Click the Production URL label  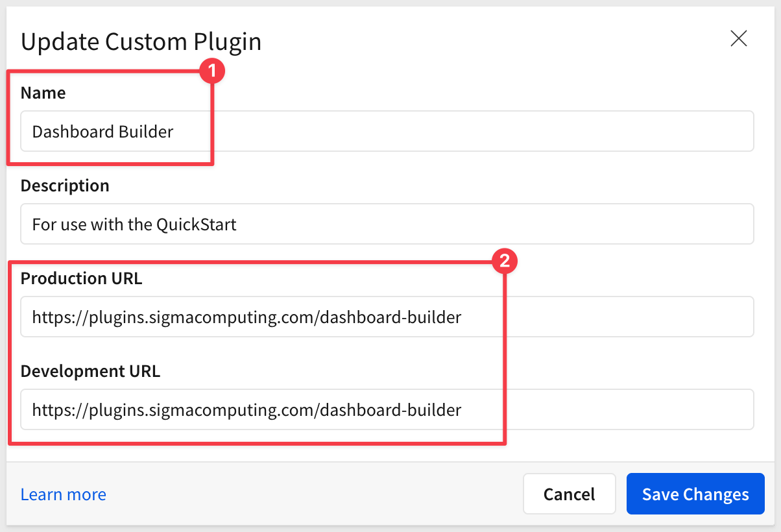click(81, 278)
